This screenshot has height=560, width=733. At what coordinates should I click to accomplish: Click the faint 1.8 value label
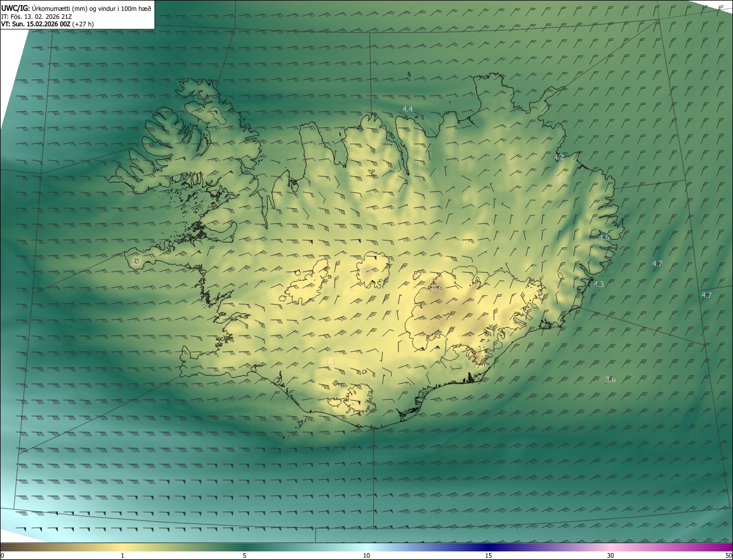click(x=562, y=179)
